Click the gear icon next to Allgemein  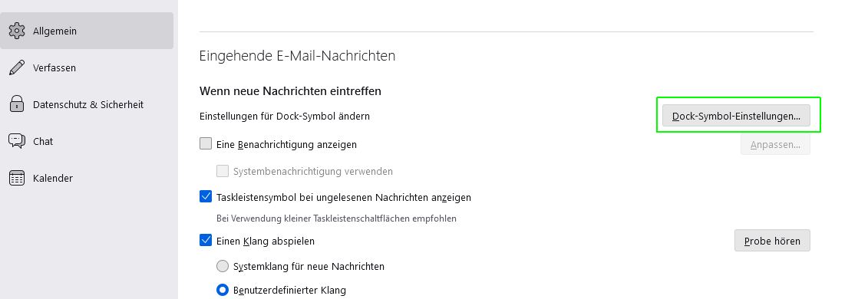click(x=17, y=31)
